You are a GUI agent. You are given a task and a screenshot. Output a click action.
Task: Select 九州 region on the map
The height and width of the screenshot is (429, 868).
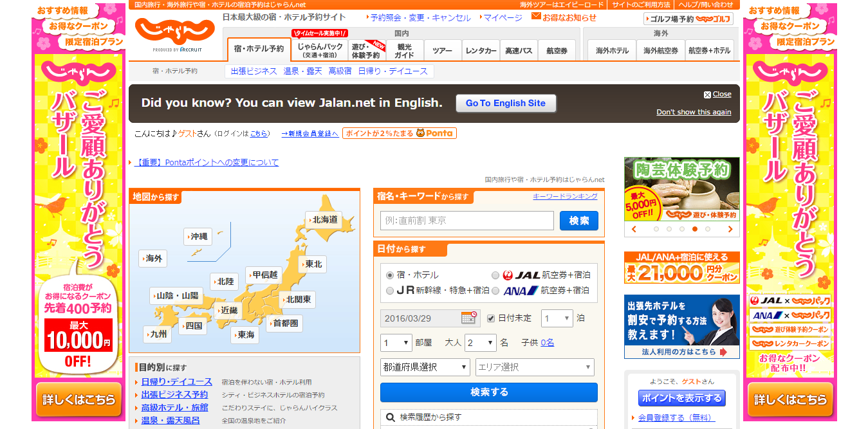[157, 334]
